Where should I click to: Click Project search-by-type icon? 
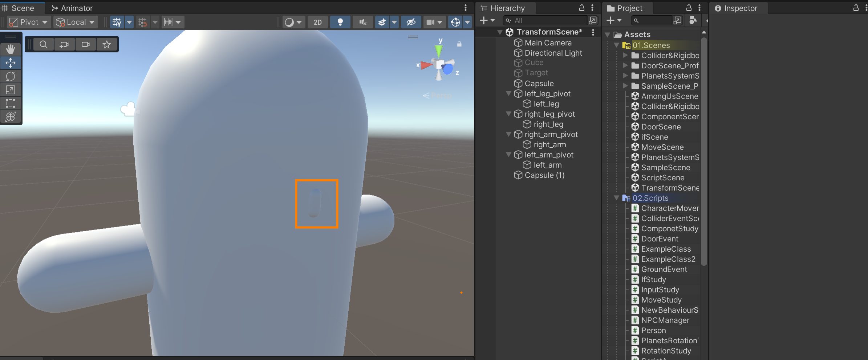pos(693,20)
